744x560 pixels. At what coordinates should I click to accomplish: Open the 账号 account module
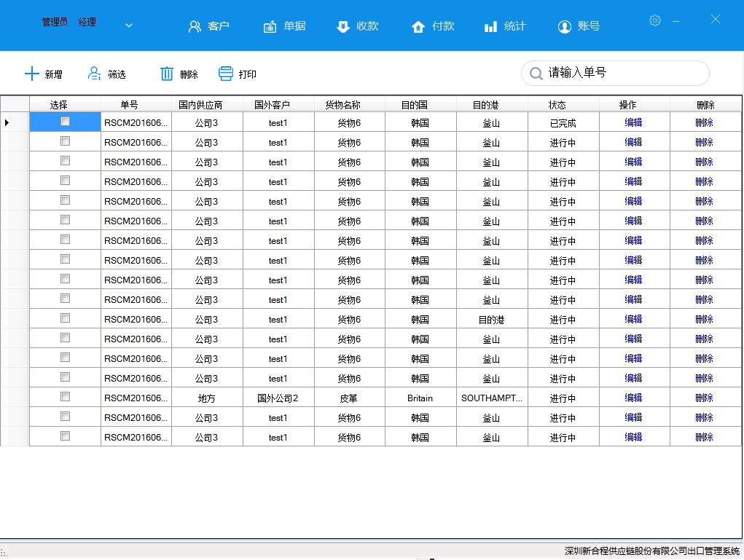pyautogui.click(x=579, y=26)
